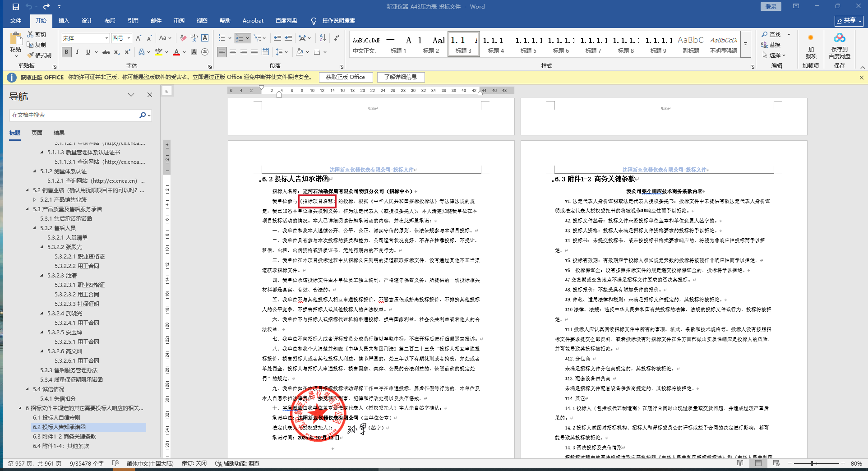Click the align right icon
868x471 pixels.
point(244,52)
